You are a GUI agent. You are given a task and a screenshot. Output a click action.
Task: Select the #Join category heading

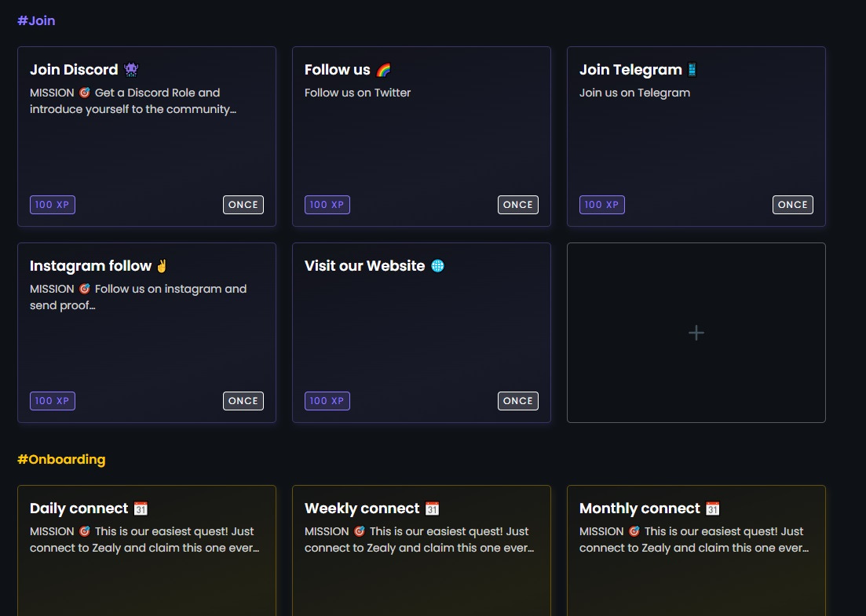click(x=36, y=20)
